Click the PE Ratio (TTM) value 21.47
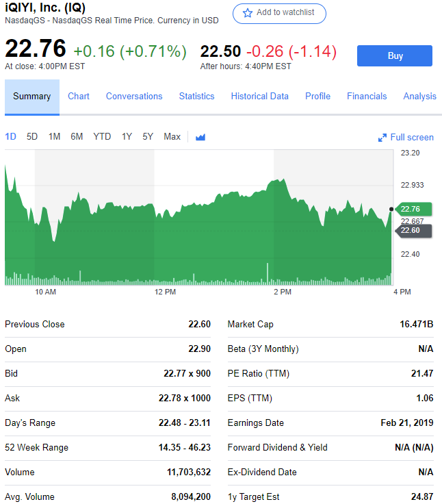 tap(422, 373)
